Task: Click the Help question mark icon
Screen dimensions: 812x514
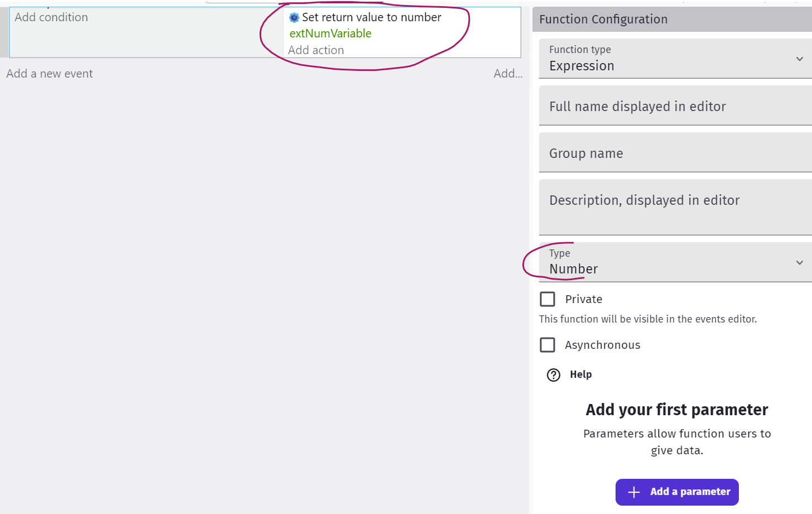Action: (x=553, y=374)
